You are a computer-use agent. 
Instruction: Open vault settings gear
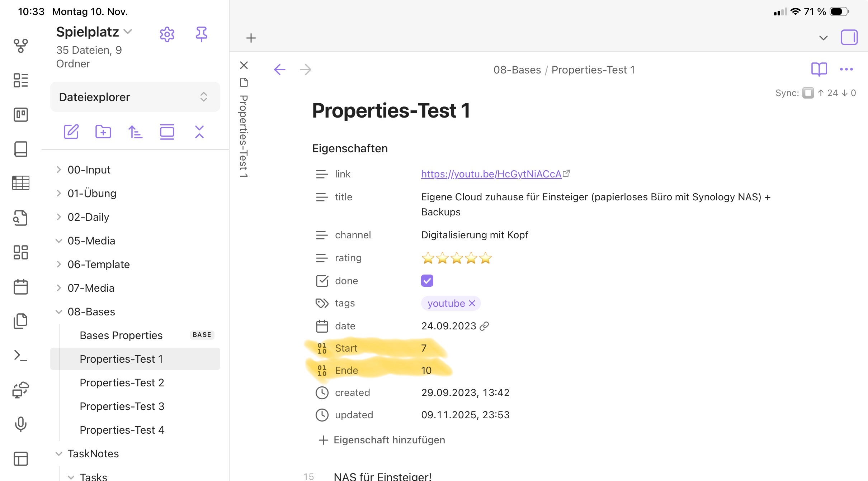167,34
